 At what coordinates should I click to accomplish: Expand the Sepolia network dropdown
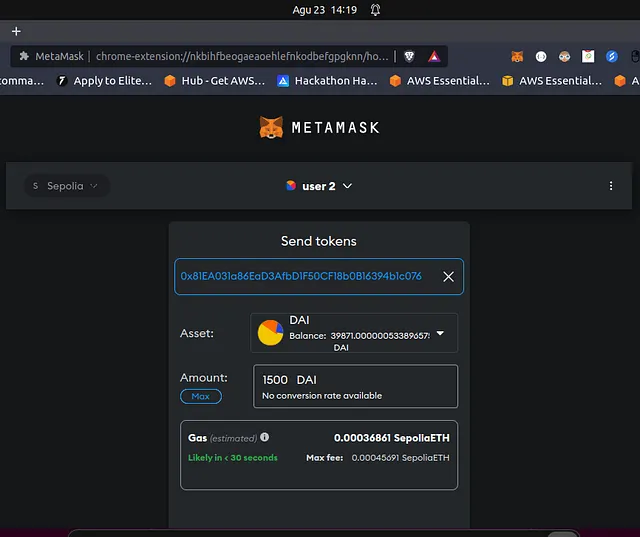click(x=66, y=186)
